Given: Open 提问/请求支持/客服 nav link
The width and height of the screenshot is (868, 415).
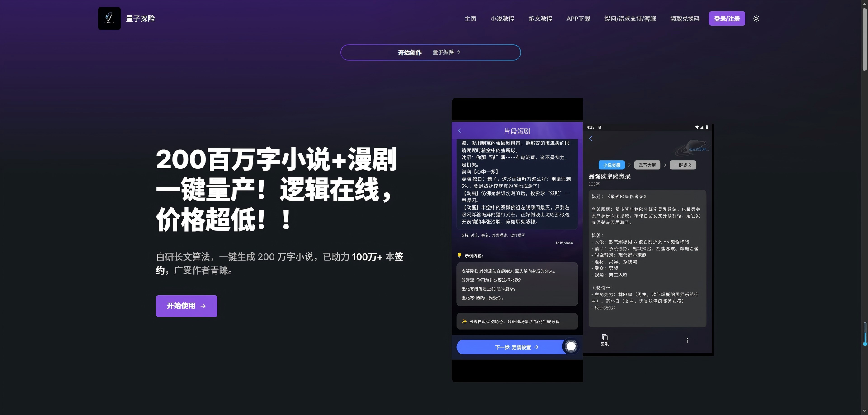Looking at the screenshot, I should tap(630, 19).
